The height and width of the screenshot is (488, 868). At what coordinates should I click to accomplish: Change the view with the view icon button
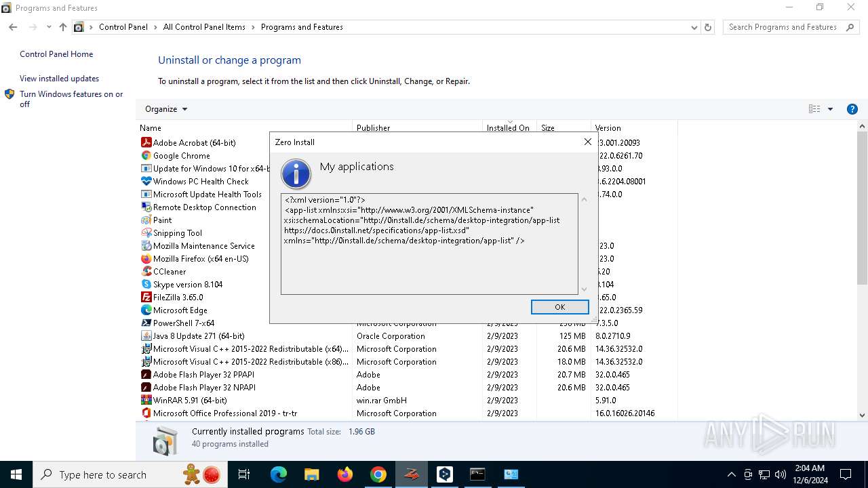point(814,109)
